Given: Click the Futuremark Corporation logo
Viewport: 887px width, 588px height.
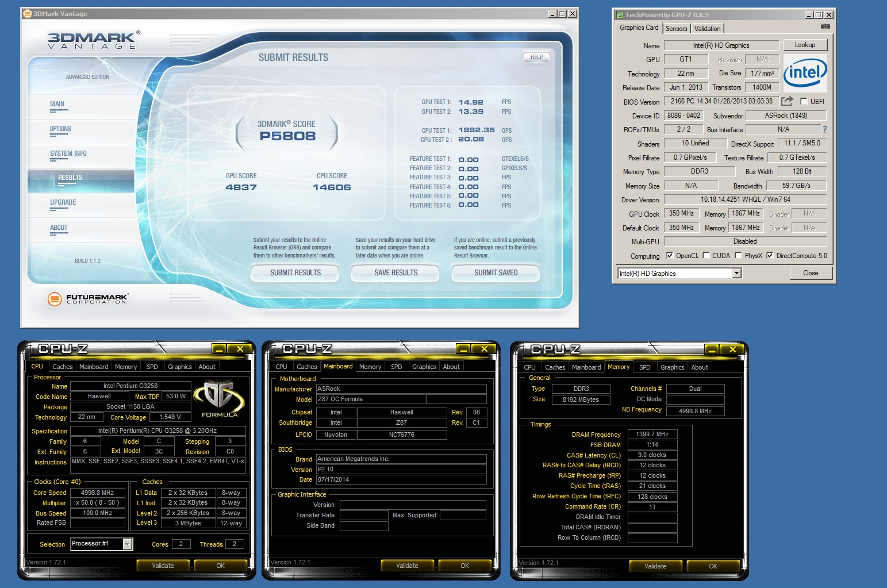Looking at the screenshot, I should (x=87, y=298).
